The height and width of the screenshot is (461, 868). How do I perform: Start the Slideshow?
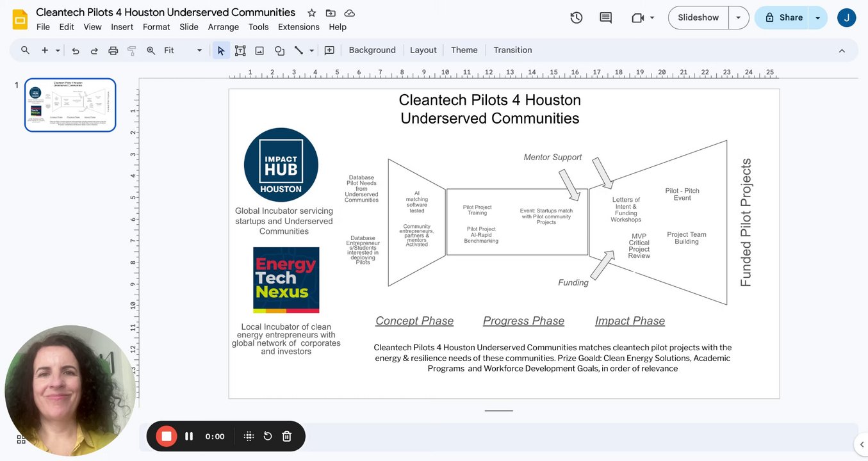pyautogui.click(x=698, y=18)
